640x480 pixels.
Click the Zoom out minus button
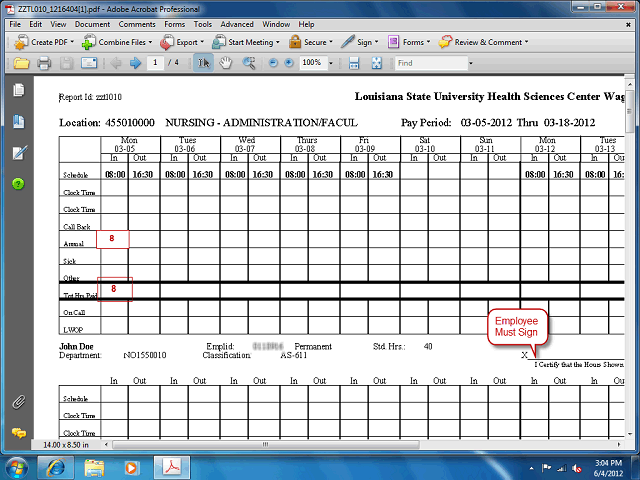(273, 63)
